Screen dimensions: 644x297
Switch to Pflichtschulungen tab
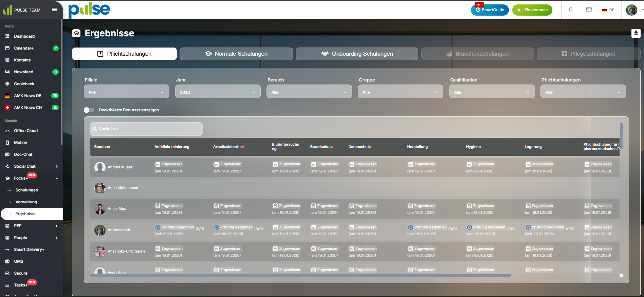tap(124, 54)
